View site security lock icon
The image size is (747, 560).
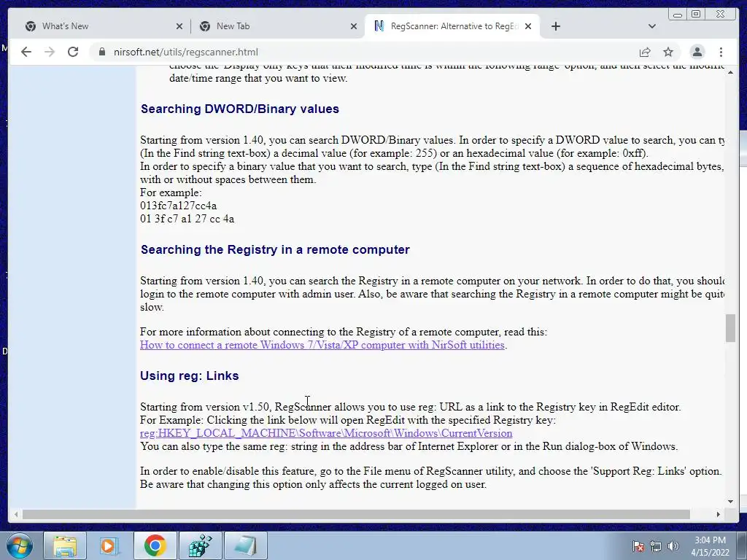click(102, 52)
